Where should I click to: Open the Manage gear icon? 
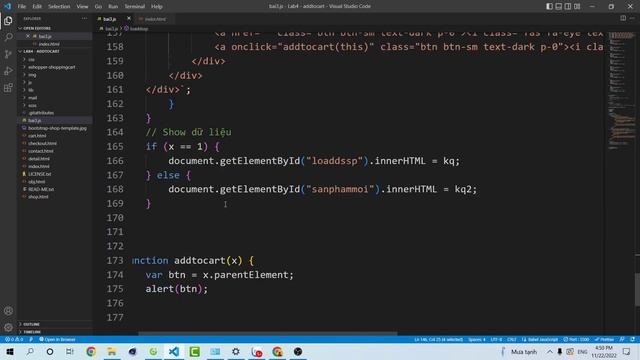point(8,327)
